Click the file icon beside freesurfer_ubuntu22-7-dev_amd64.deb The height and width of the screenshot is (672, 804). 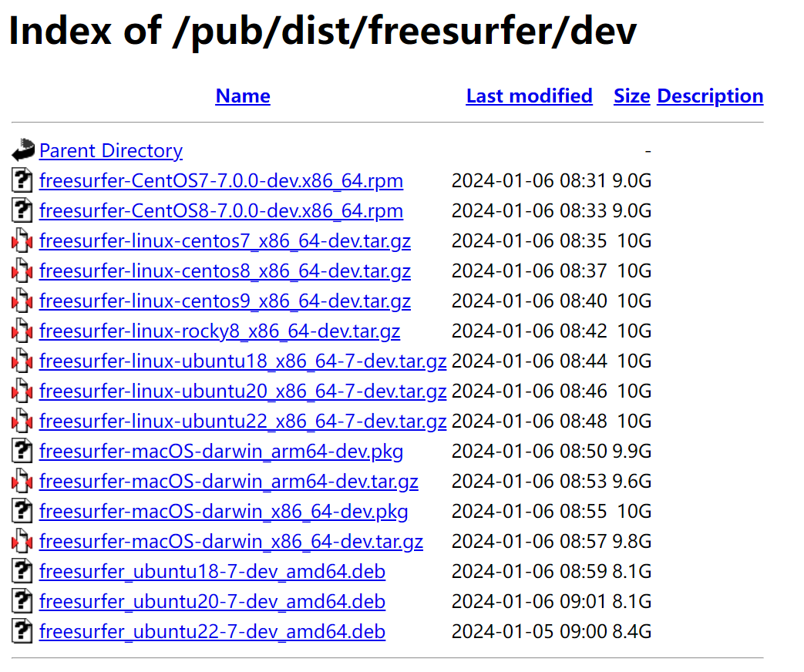click(22, 631)
